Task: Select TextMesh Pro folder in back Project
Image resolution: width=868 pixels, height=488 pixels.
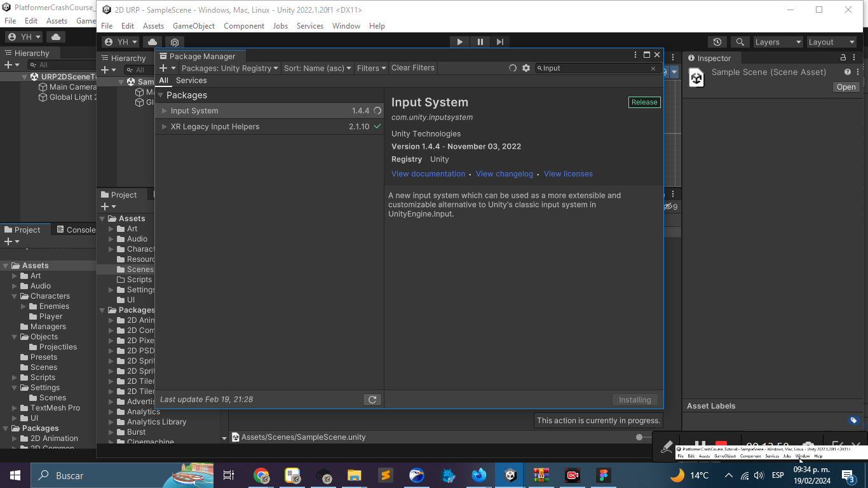Action: click(x=55, y=408)
